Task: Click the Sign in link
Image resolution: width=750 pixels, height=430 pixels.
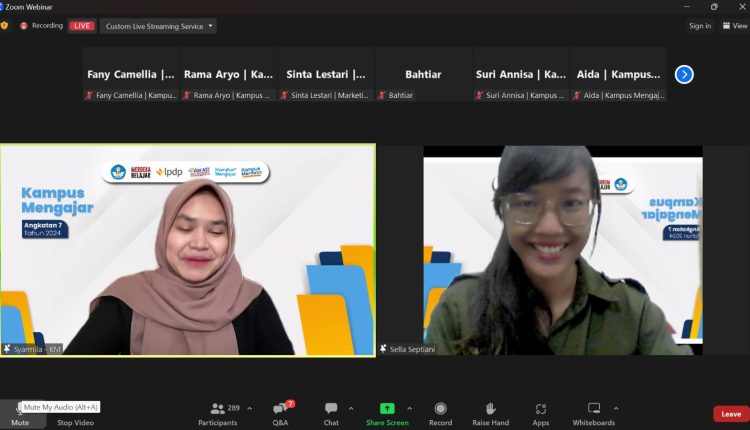Action: pos(700,26)
